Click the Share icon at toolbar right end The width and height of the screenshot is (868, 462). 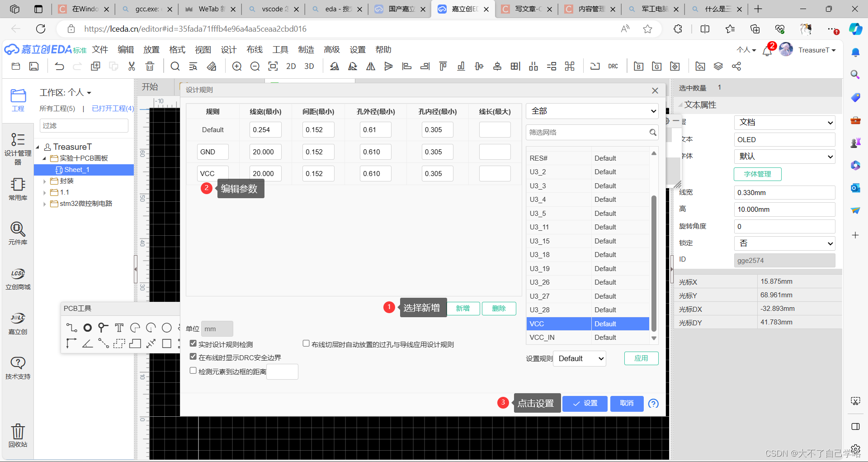[736, 66]
